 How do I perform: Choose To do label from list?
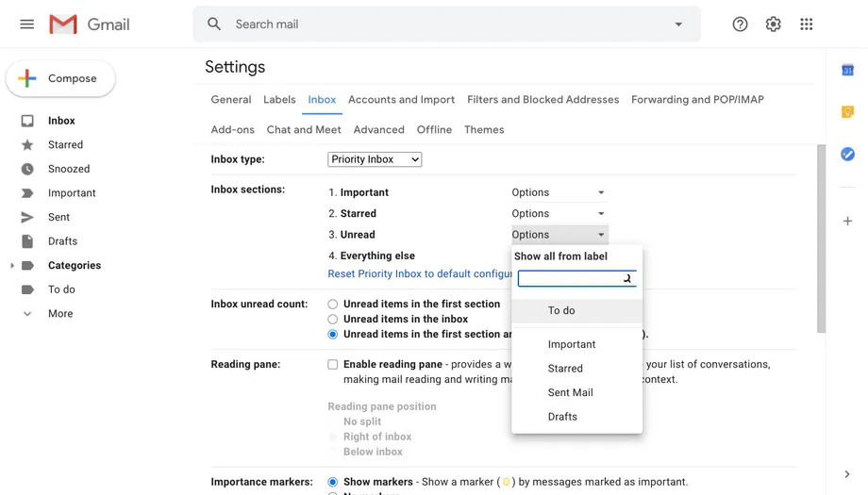[x=576, y=311]
